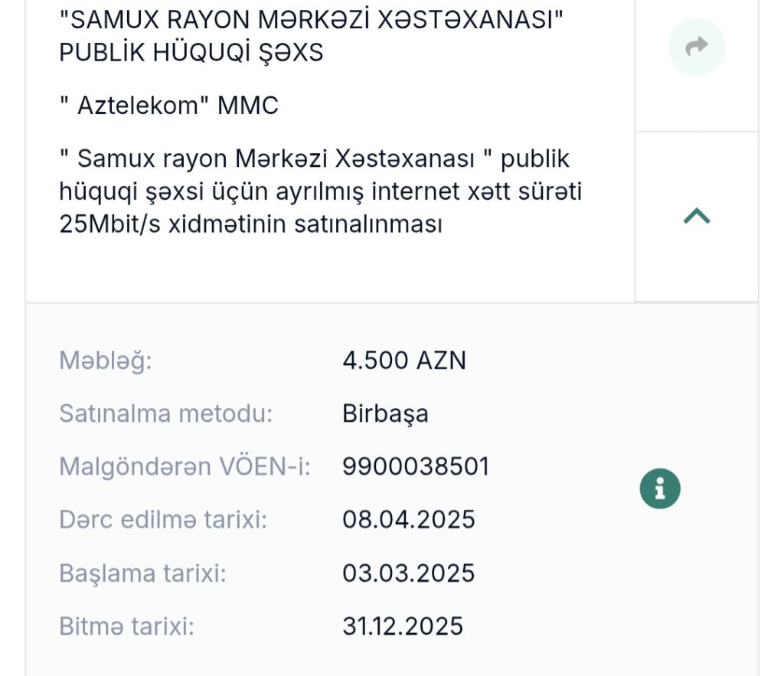The image size is (784, 676).
Task: Select the supplier VÖEN number 9900038501
Action: pos(416,466)
